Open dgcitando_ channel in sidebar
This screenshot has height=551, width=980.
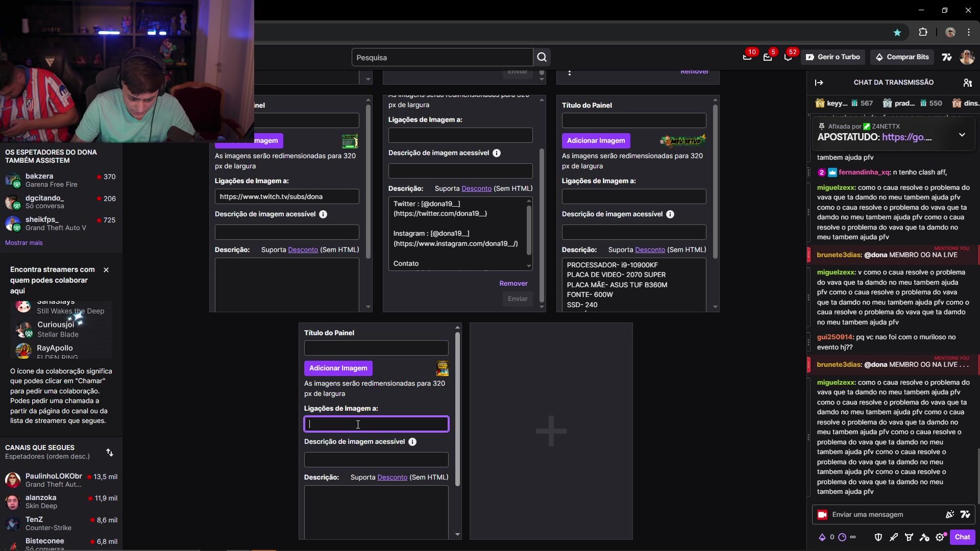pyautogui.click(x=61, y=202)
